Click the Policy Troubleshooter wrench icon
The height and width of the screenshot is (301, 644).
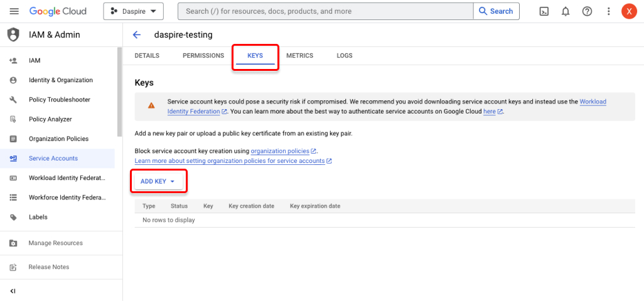(13, 100)
